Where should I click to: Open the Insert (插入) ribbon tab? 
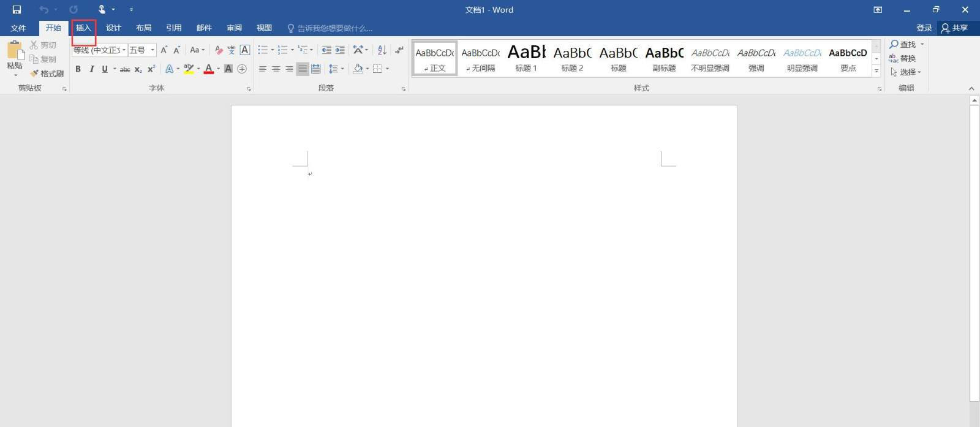pos(83,28)
